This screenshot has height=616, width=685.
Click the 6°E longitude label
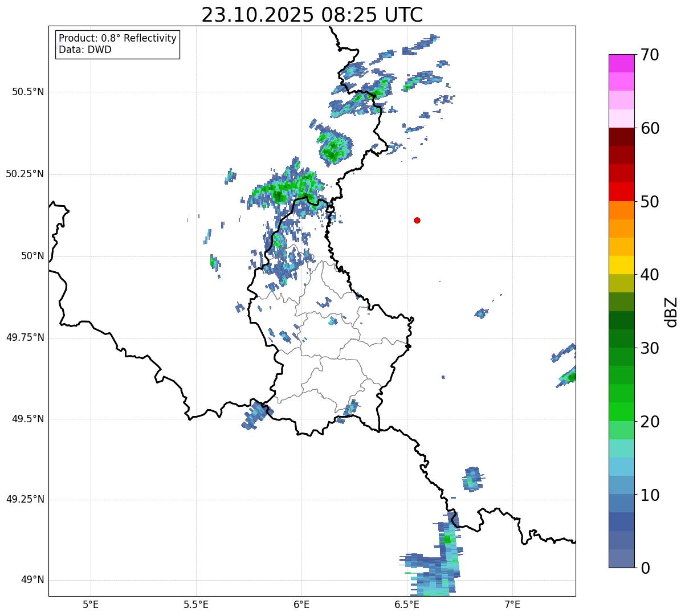click(301, 604)
